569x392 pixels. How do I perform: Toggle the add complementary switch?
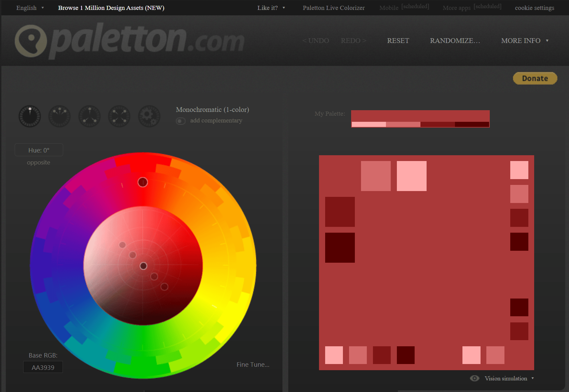(x=181, y=121)
